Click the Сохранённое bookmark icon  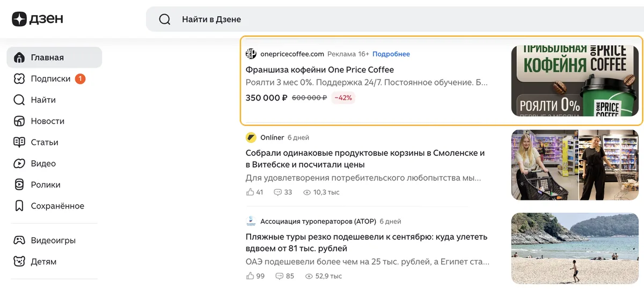click(19, 206)
